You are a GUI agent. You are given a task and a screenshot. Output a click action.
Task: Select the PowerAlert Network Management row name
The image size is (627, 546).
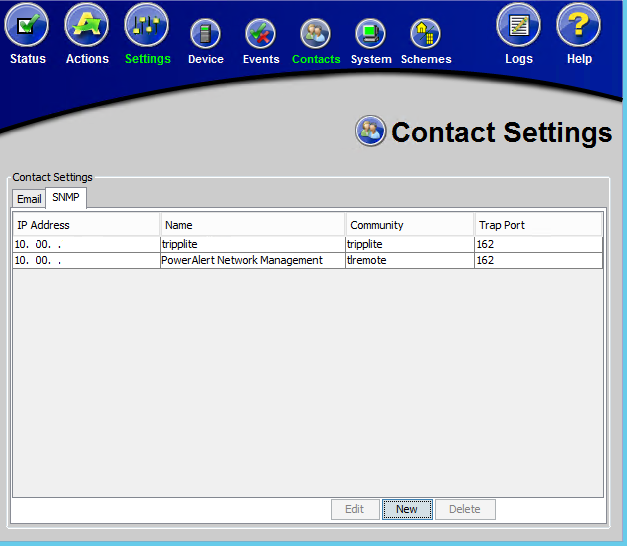click(x=253, y=260)
